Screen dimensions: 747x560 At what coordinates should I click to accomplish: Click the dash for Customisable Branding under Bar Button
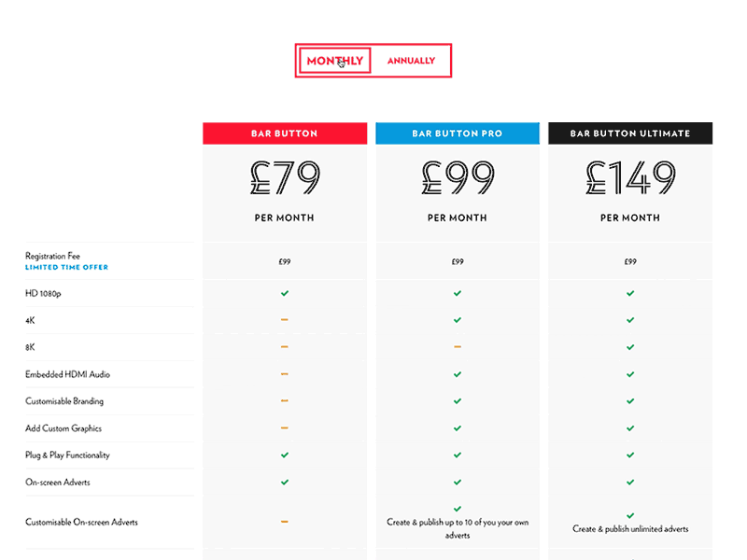[285, 401]
